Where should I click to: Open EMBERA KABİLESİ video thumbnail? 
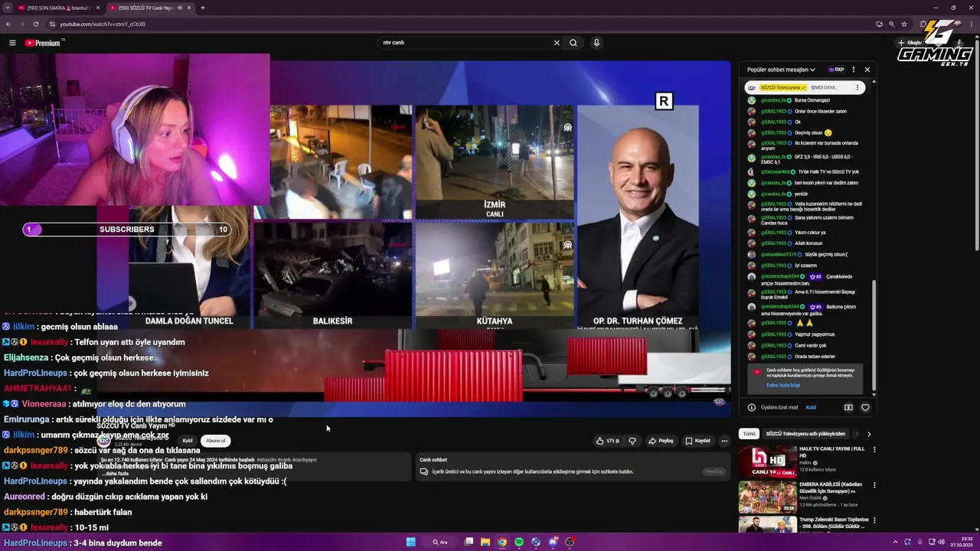pos(767,497)
